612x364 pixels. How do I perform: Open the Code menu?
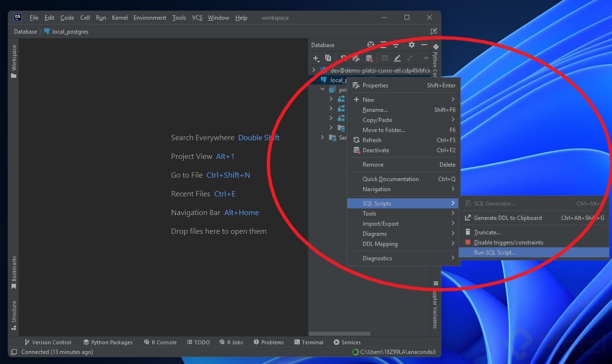point(67,17)
